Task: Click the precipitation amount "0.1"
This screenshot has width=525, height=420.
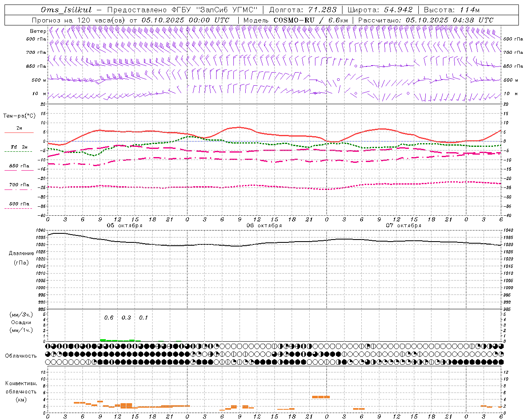Action: point(143,317)
